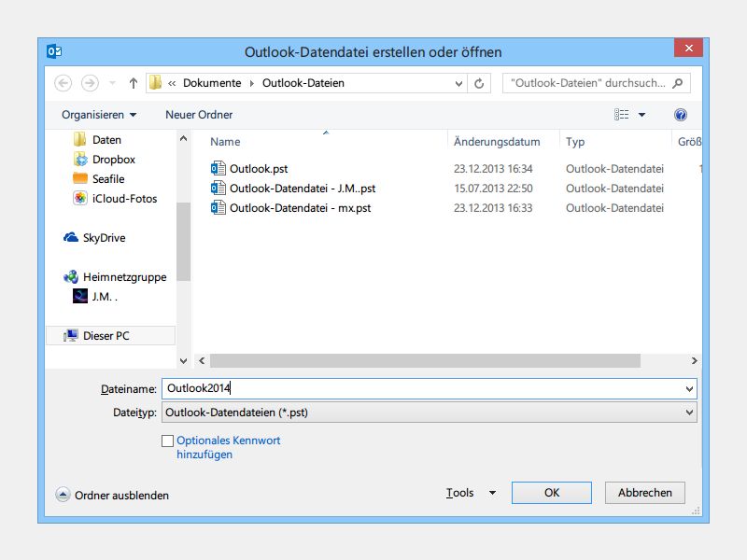Click the Outlook.pst file icon
This screenshot has width=747, height=560.
pos(218,168)
